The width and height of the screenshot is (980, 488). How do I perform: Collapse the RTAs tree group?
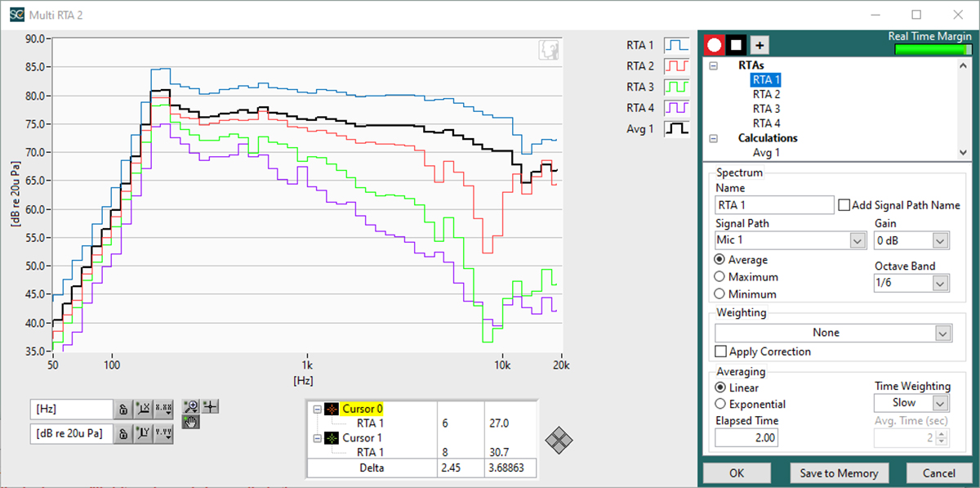714,65
